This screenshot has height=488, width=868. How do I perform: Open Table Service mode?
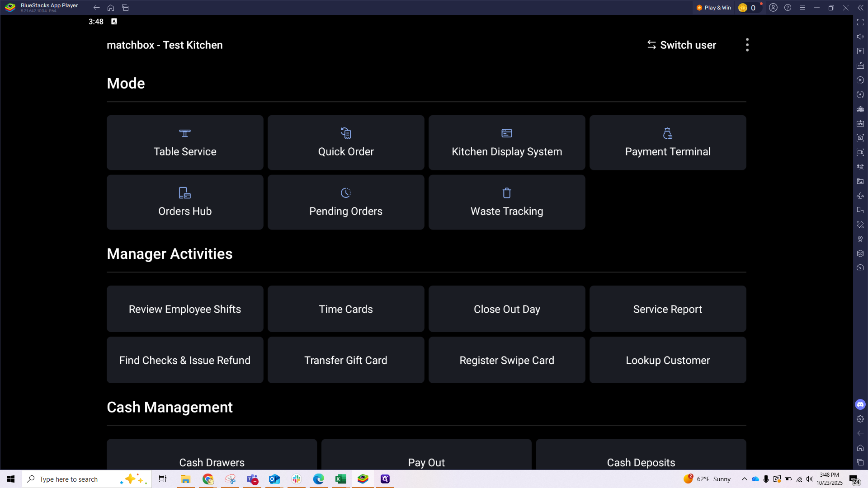click(x=185, y=142)
